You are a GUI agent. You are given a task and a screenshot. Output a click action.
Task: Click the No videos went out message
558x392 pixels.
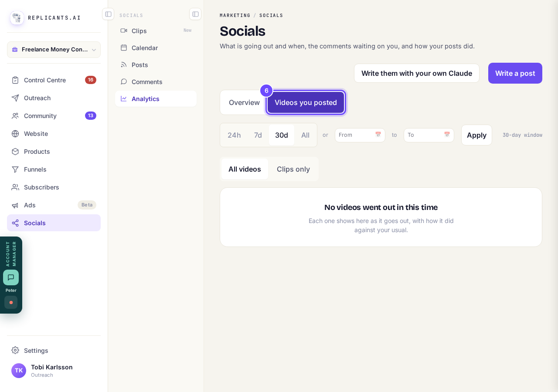[381, 207]
